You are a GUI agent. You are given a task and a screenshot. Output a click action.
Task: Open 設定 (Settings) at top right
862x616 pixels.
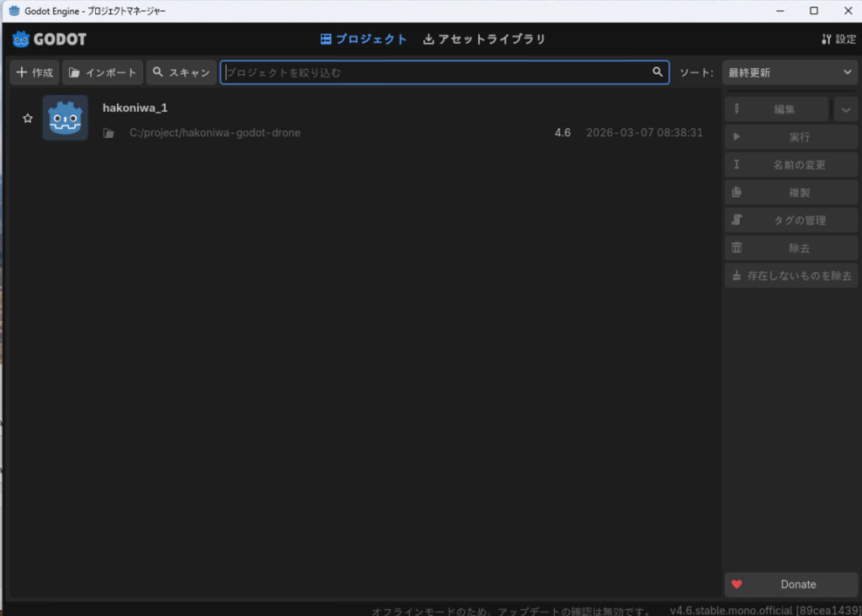[x=838, y=40]
